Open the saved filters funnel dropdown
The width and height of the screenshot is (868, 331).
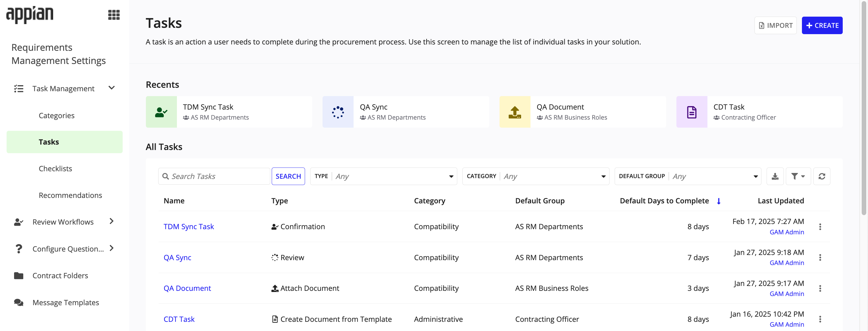pyautogui.click(x=798, y=176)
